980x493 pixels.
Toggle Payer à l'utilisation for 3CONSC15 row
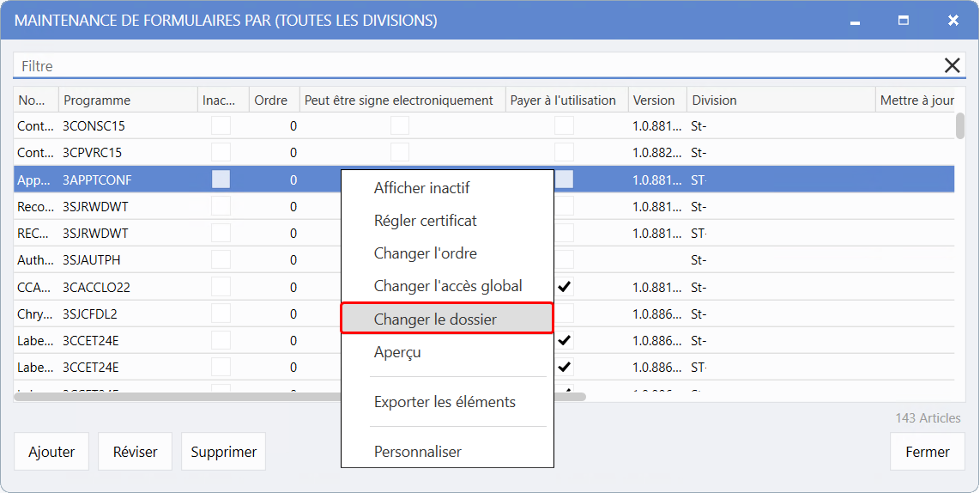pos(564,126)
